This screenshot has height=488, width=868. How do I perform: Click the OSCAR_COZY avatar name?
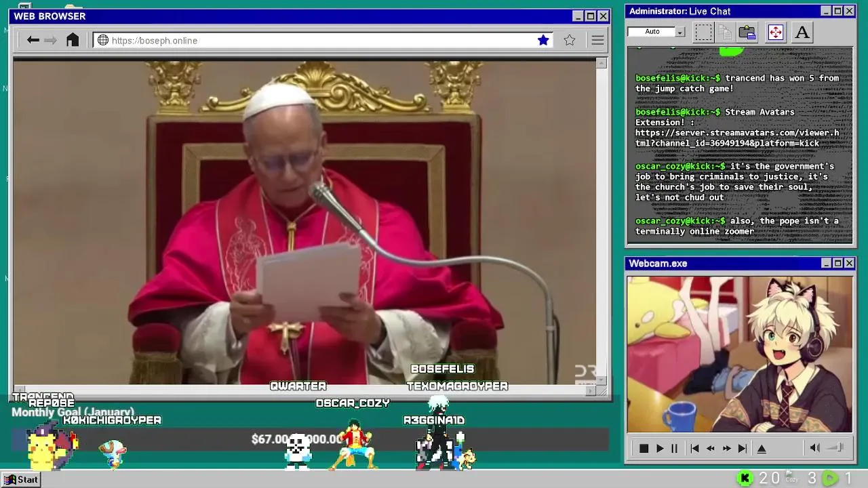[x=353, y=403]
